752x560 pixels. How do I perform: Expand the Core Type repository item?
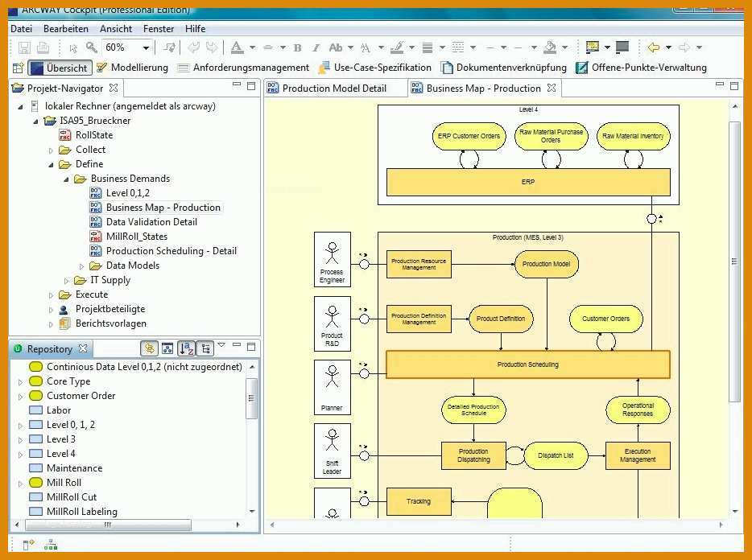[x=21, y=382]
